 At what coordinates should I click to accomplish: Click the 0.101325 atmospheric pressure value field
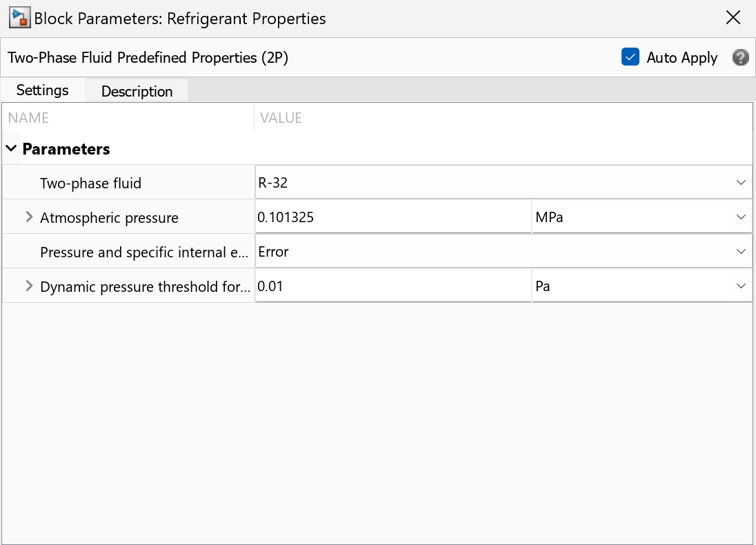(x=392, y=217)
